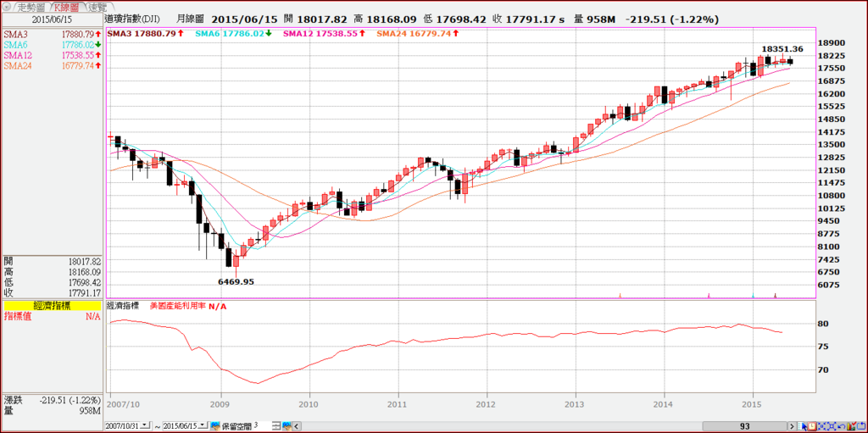Image resolution: width=868 pixels, height=433 pixels.
Task: Click the zoom-in dotted frame icon
Action: (x=821, y=426)
